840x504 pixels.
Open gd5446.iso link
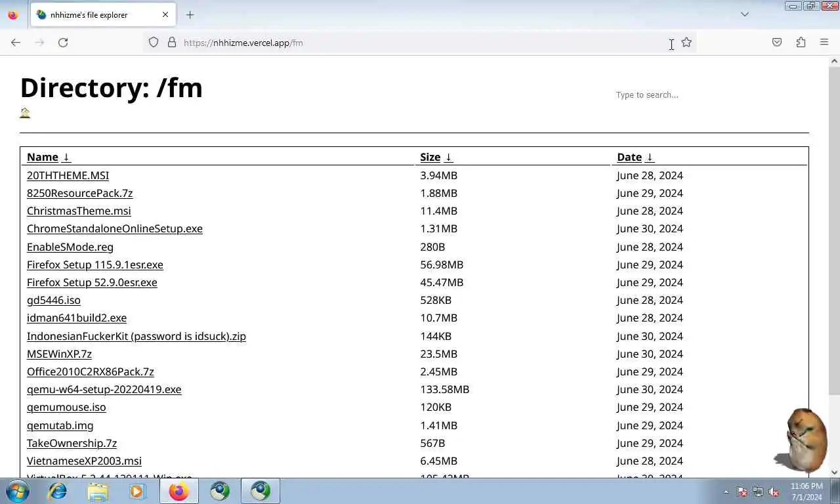[x=54, y=300]
